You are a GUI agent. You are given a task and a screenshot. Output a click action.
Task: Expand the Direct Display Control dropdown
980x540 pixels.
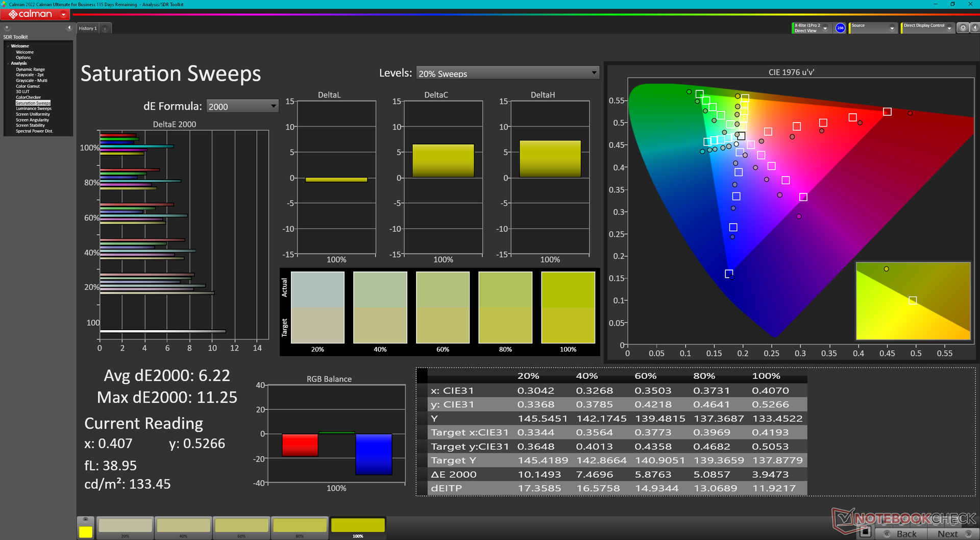tap(949, 29)
